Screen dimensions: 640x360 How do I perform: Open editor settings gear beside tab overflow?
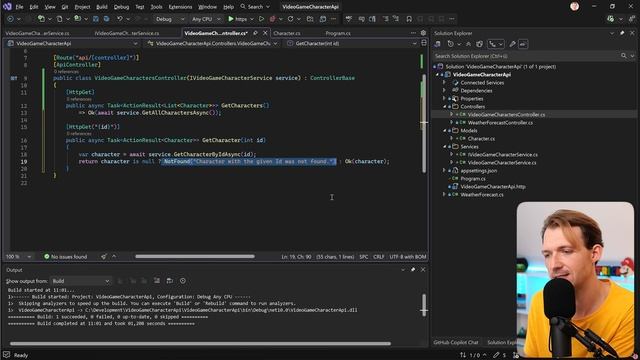pyautogui.click(x=423, y=33)
